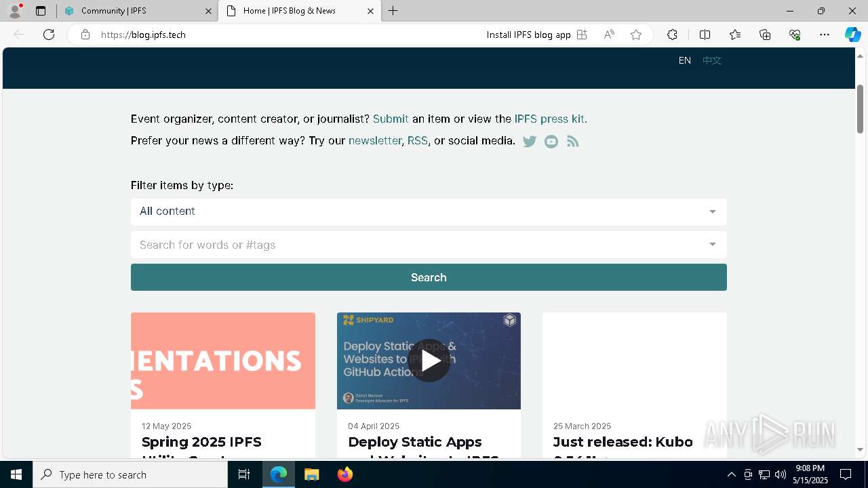
Task: Open the Submit link
Action: 391,119
